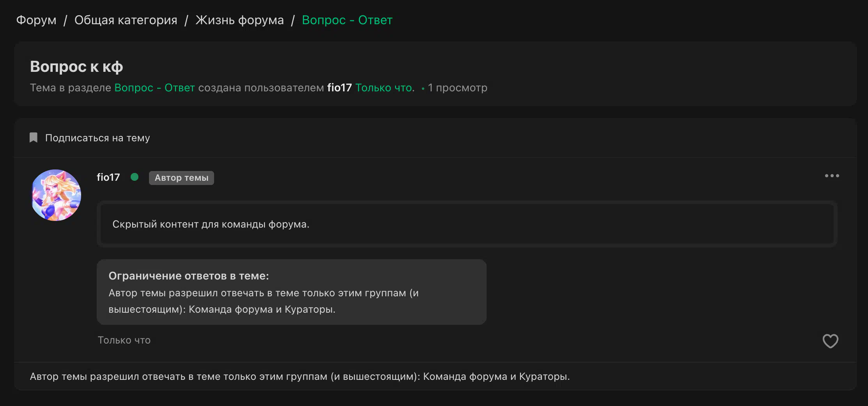
Task: Toggle Подписаться на тему subscription
Action: pyautogui.click(x=97, y=138)
